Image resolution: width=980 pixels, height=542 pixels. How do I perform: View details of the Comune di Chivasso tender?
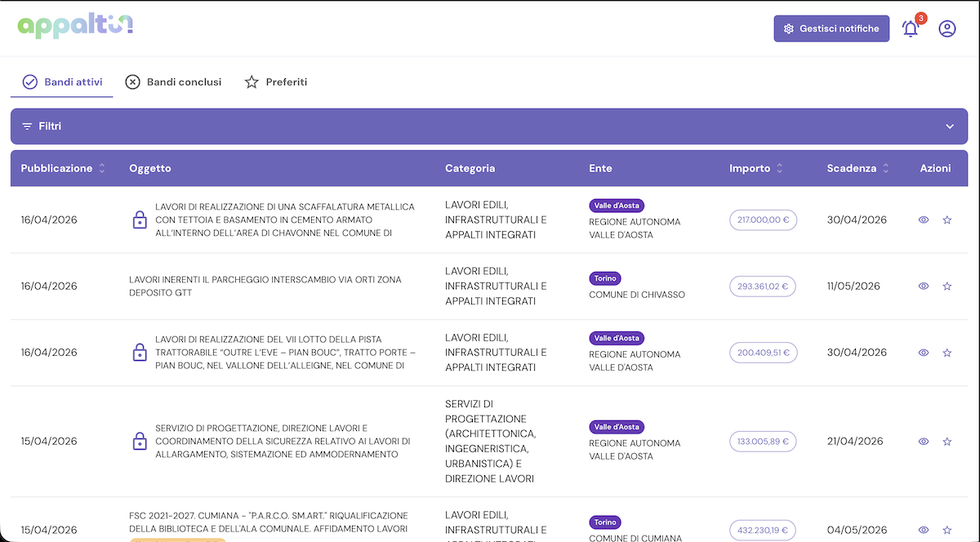coord(924,287)
